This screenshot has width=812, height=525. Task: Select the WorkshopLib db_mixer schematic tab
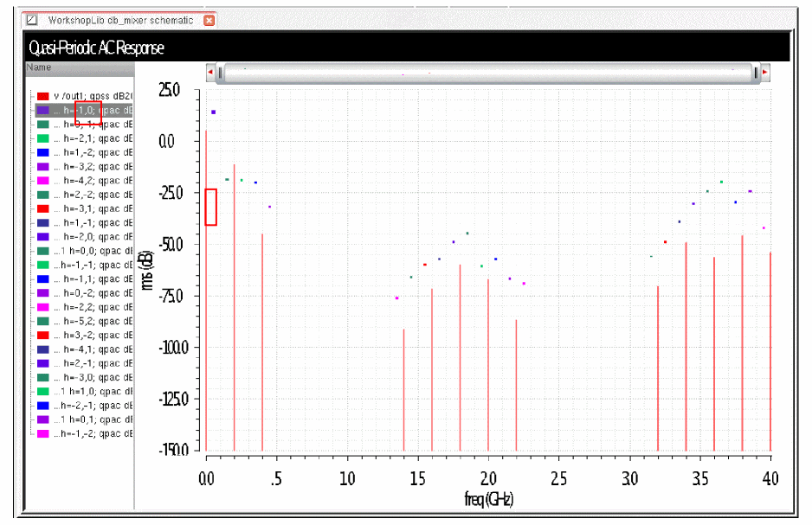click(x=120, y=20)
